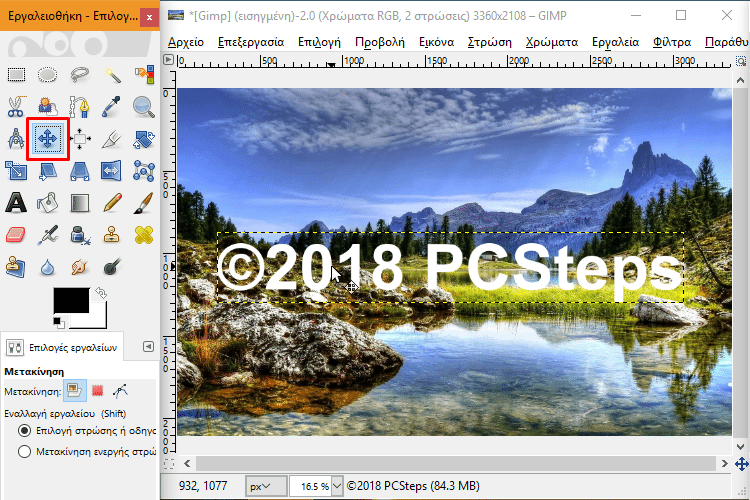This screenshot has height=500, width=750.
Task: Select the Rotate tool
Action: [x=144, y=139]
